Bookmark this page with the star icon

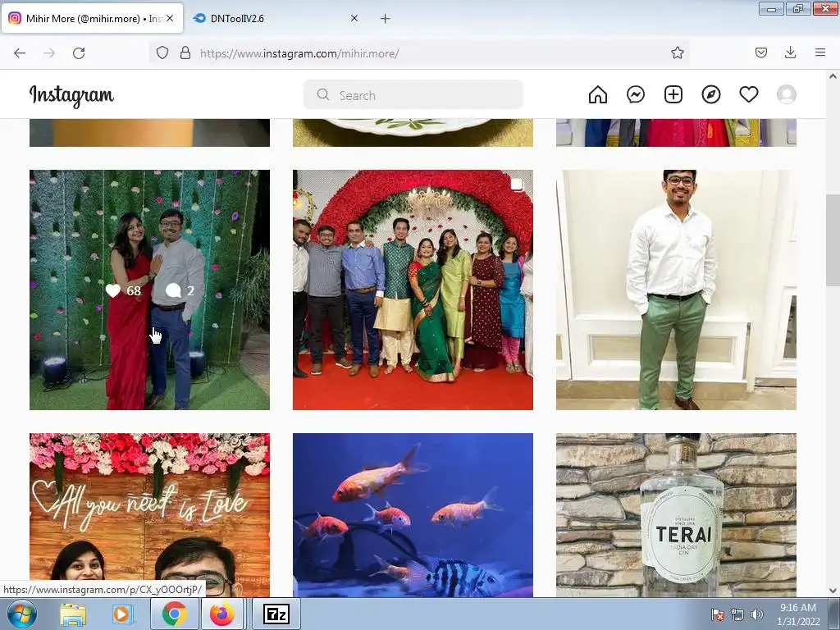pyautogui.click(x=677, y=52)
